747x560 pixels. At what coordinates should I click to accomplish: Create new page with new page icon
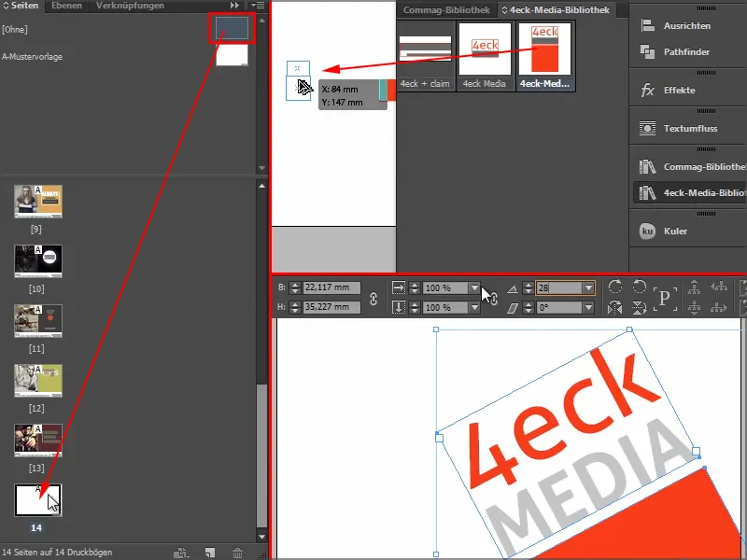coord(210,550)
